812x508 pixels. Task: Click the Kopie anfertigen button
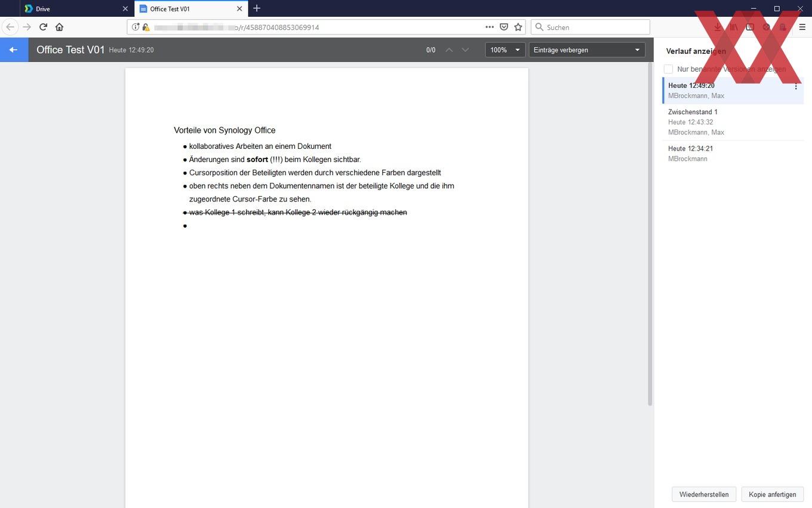coord(773,494)
